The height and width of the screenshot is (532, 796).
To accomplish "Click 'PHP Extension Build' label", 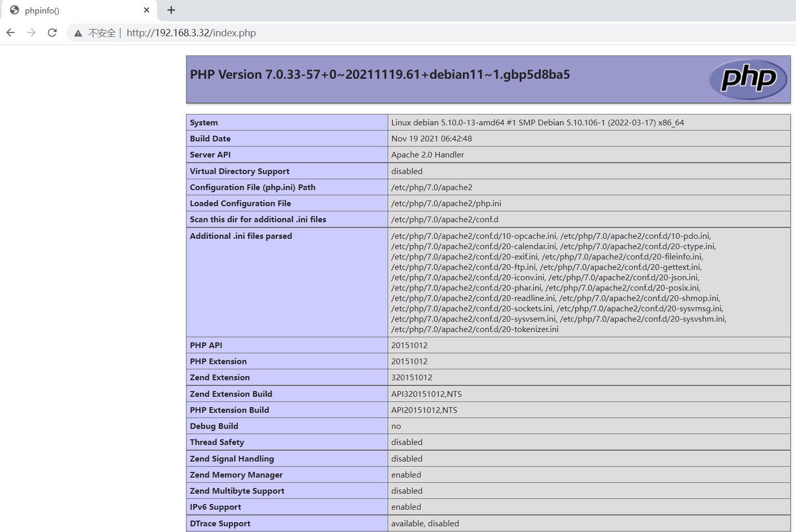I will click(229, 410).
